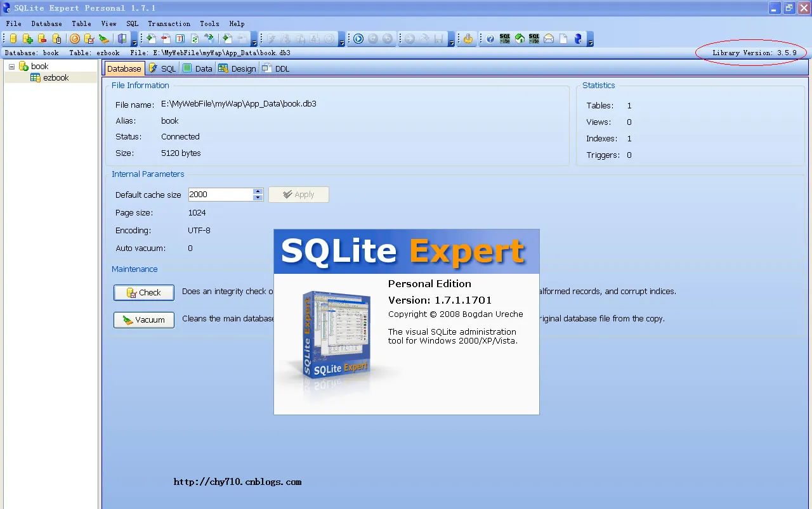Click the exit door toolbar icon

(122, 39)
